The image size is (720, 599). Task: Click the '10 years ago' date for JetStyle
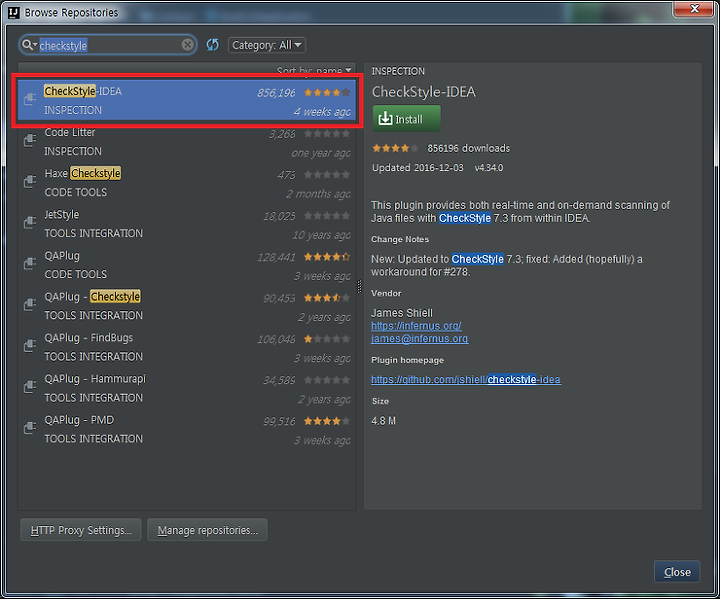pos(321,235)
